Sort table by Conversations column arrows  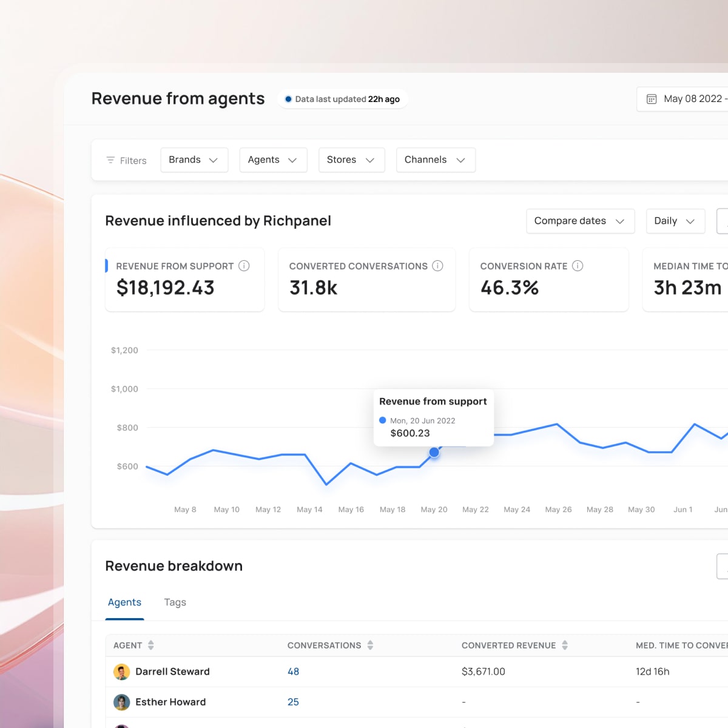point(370,645)
